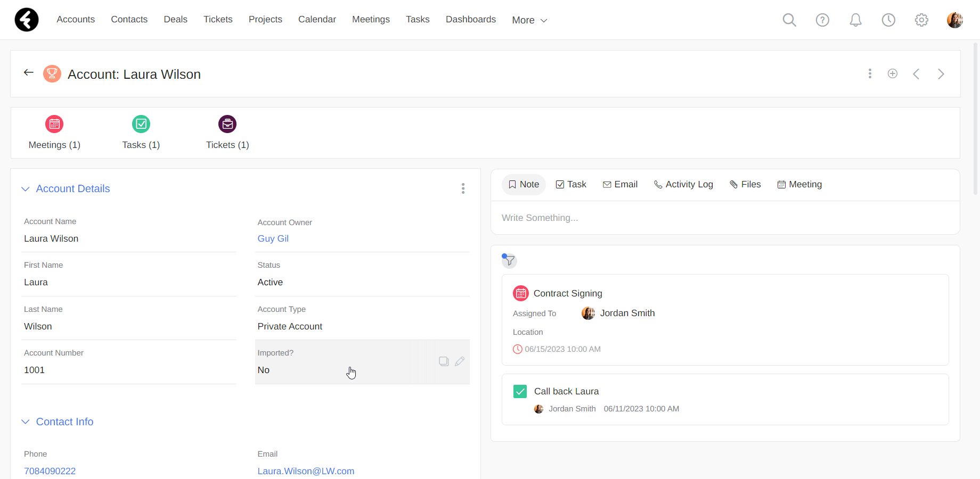980x479 pixels.
Task: Click the Last Name value Wilson
Action: [x=38, y=326]
